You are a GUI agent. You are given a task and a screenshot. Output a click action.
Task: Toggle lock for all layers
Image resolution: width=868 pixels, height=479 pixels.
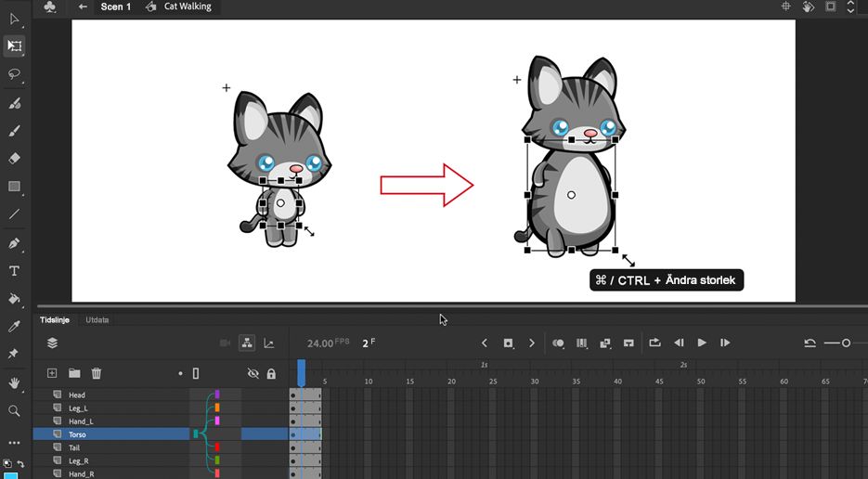point(271,374)
